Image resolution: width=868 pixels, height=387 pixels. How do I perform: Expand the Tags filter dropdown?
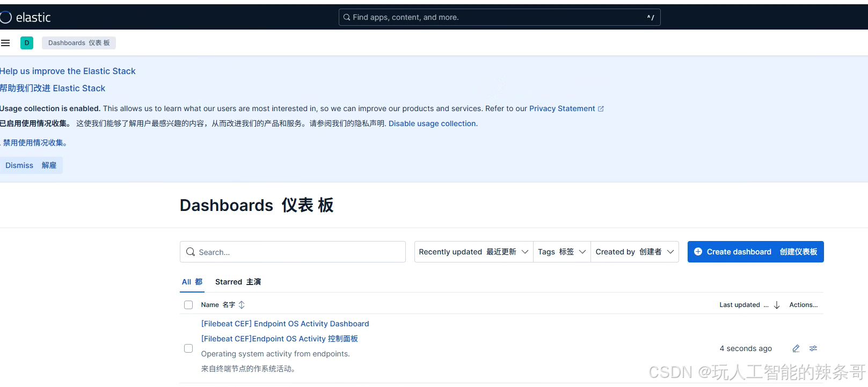562,252
